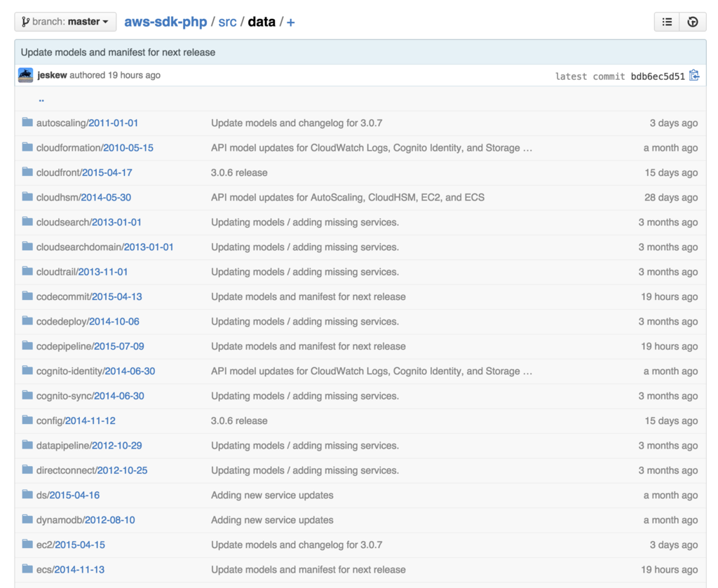Open commit history clock icon
Screen dimensions: 718x588
coord(693,22)
